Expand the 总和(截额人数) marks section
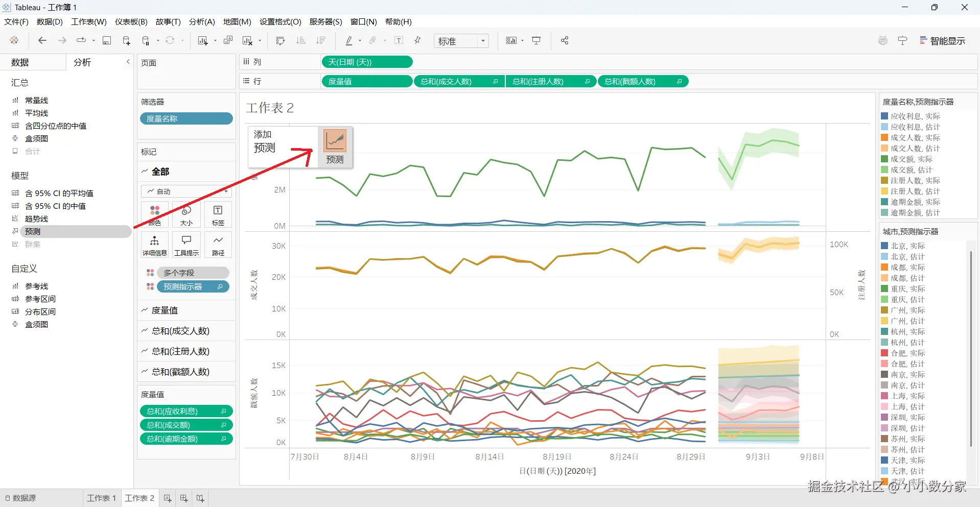This screenshot has height=507, width=980. pos(145,372)
